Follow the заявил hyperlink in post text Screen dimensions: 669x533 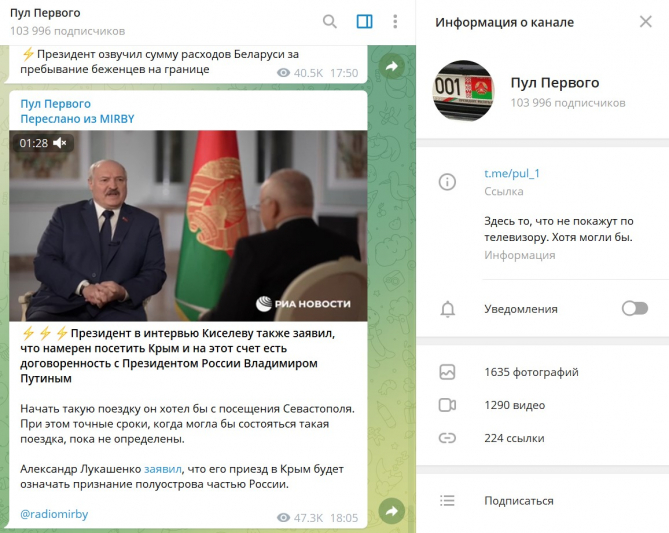coord(163,469)
